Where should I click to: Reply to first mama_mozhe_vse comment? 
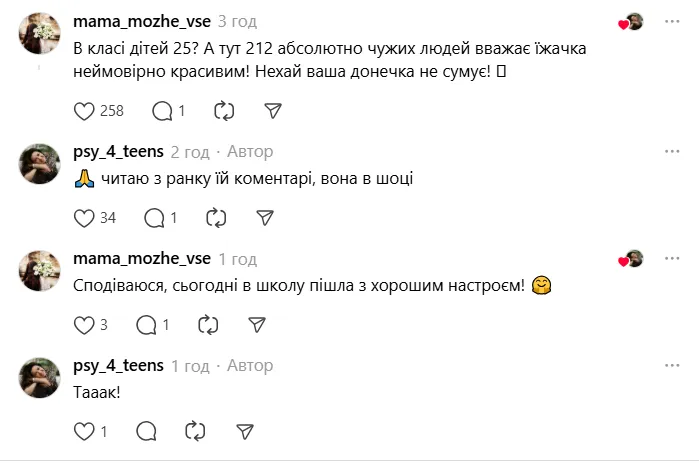coord(163,111)
